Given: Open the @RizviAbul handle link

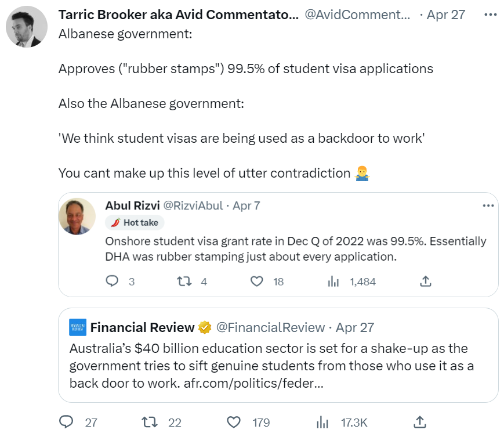Looking at the screenshot, I should point(194,206).
